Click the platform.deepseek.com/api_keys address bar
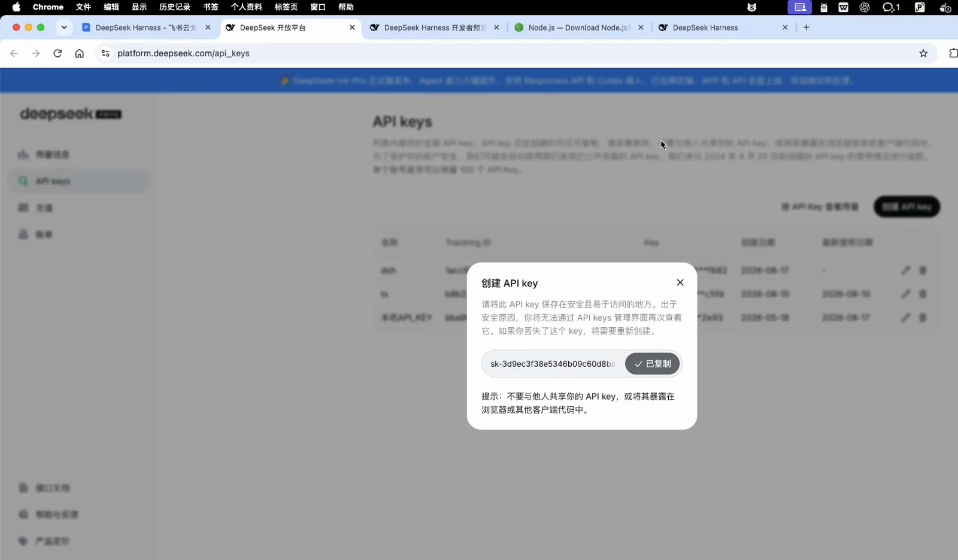 tap(515, 53)
